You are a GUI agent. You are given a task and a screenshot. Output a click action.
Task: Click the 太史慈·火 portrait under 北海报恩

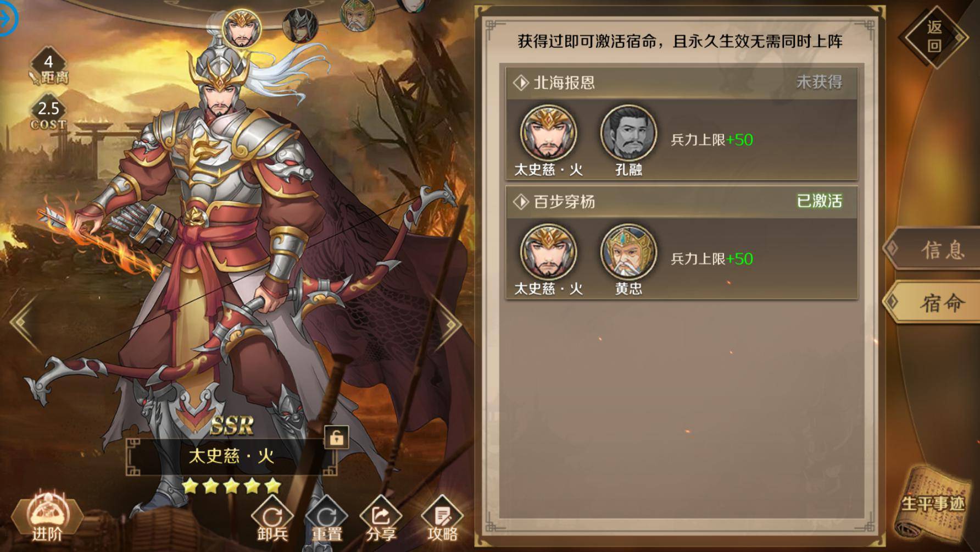pos(548,133)
